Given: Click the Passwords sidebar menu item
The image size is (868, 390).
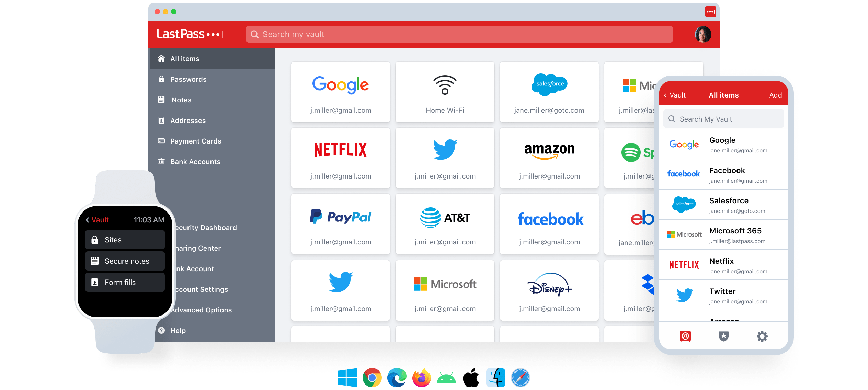Looking at the screenshot, I should click(x=188, y=79).
